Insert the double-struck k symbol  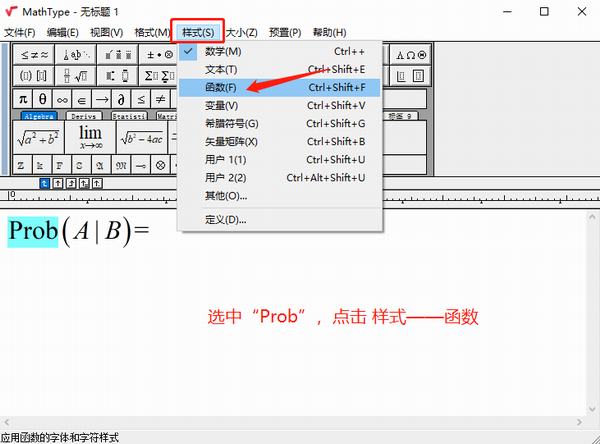pyautogui.click(x=42, y=165)
